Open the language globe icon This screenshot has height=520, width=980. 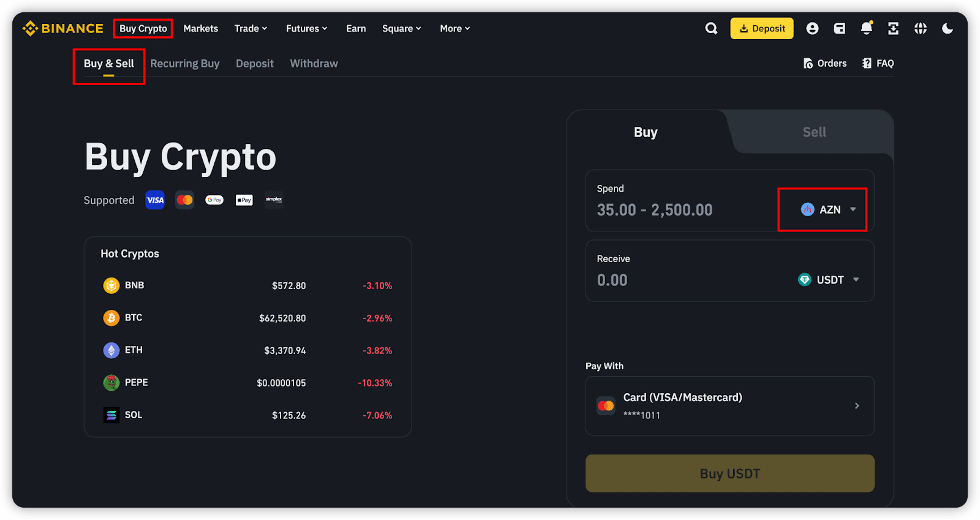(920, 28)
